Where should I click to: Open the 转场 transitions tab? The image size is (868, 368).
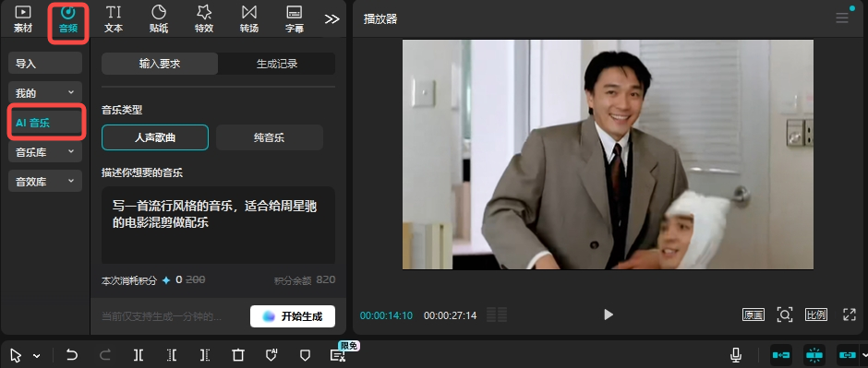coord(249,19)
